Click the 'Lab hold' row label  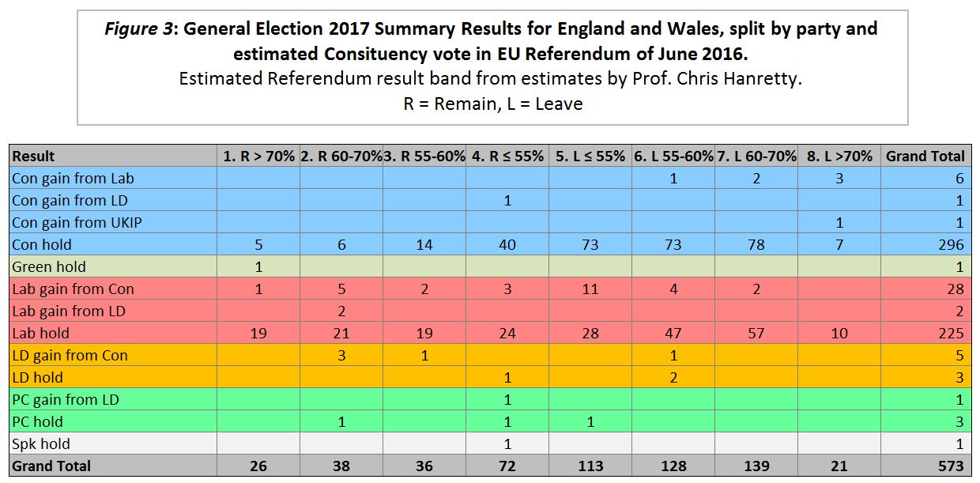(x=40, y=334)
